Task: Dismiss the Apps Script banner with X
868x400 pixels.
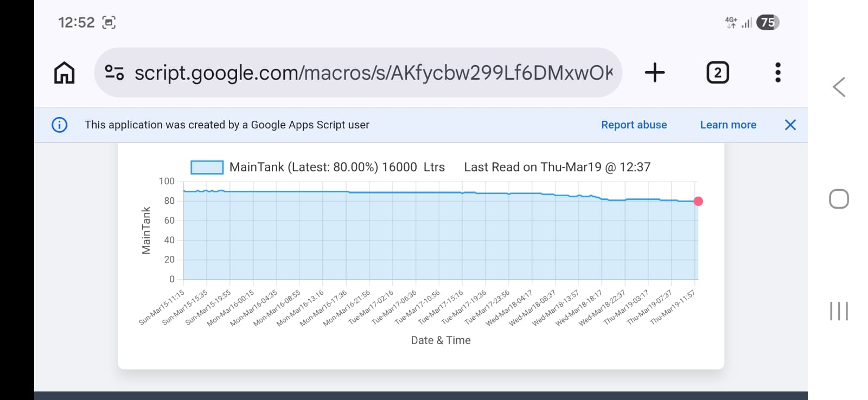Action: pos(790,125)
